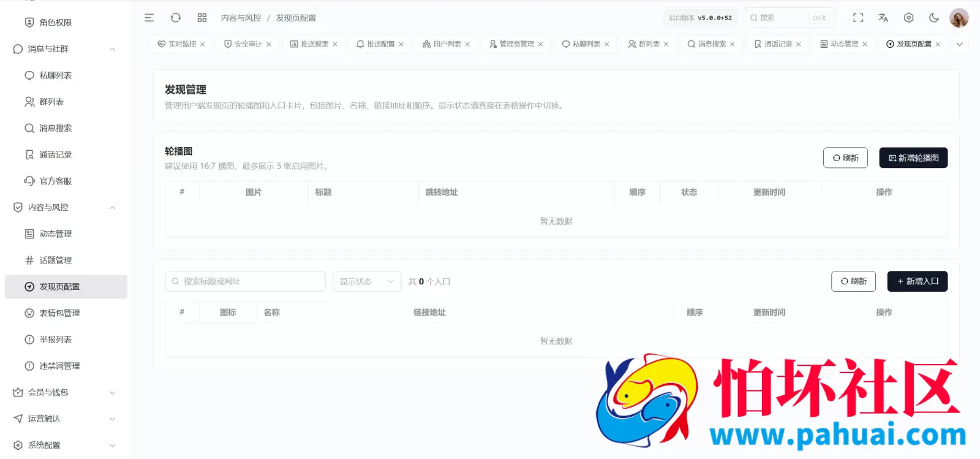Open the 显示状态 filter dropdown
Screen dimensions: 980x459
pos(367,281)
